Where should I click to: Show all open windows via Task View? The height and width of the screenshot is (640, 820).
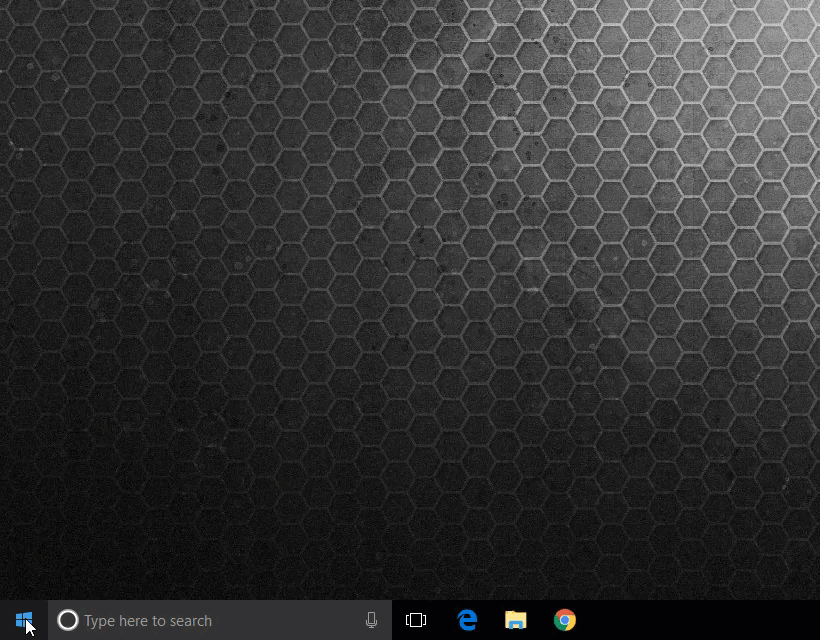tap(416, 620)
